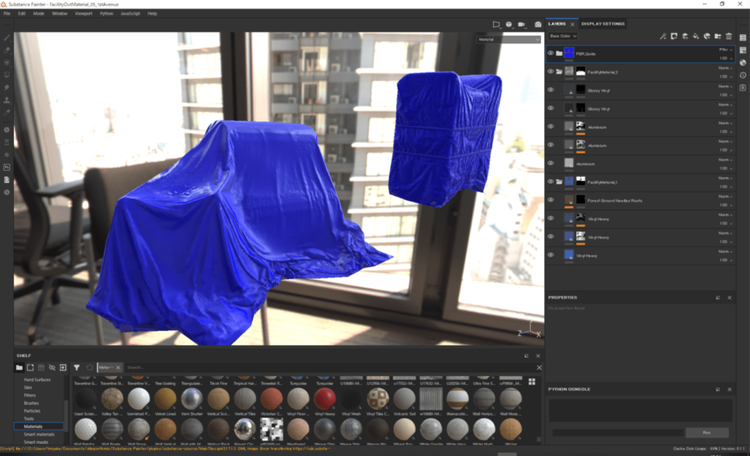Click the Add Mask icon in Layers toolbar
This screenshot has height=456, width=750.
(674, 36)
